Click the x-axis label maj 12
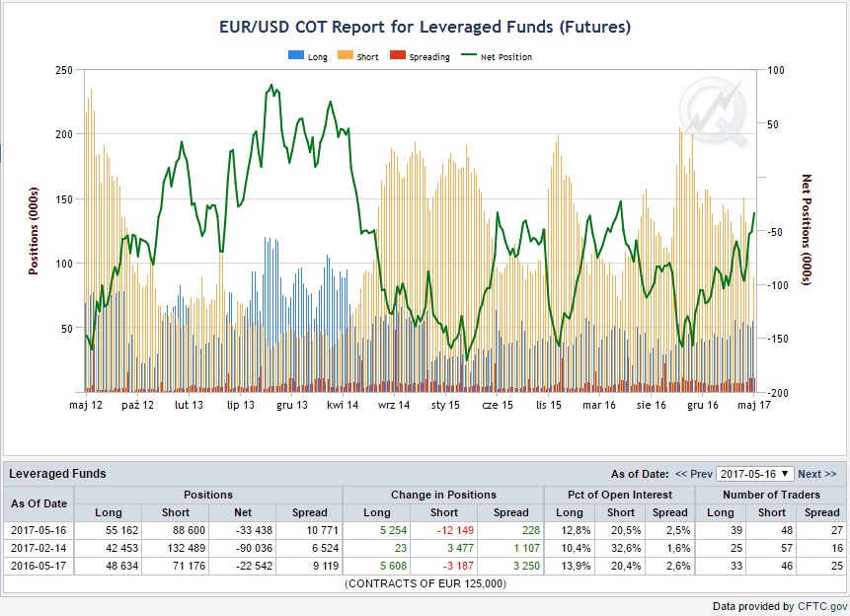Image resolution: width=850 pixels, height=616 pixels. (86, 405)
